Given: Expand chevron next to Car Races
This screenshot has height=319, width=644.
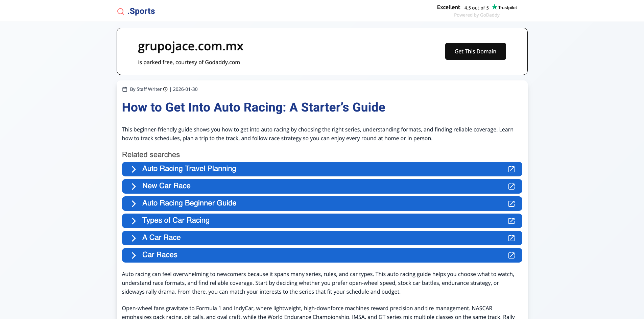Looking at the screenshot, I should [x=134, y=255].
